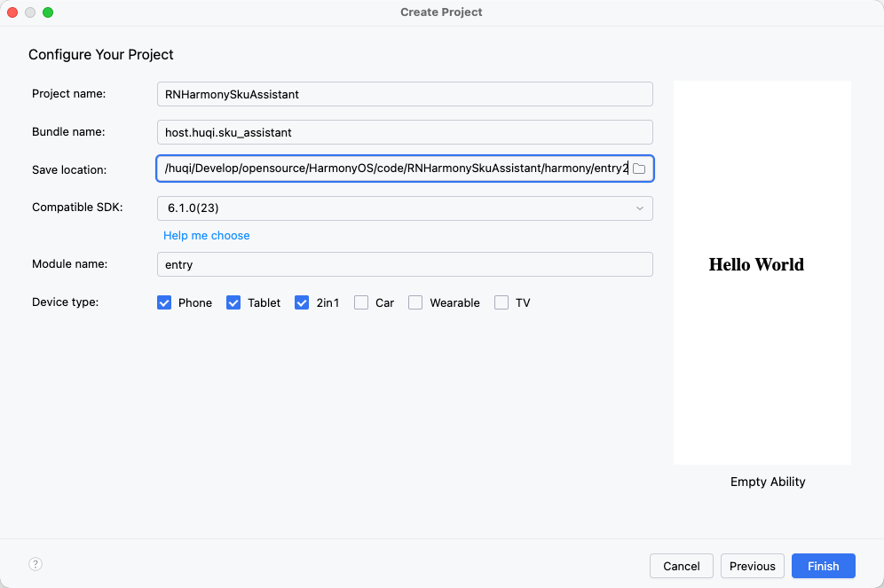Click the green zoom window button
This screenshot has width=884, height=588.
pos(48,12)
